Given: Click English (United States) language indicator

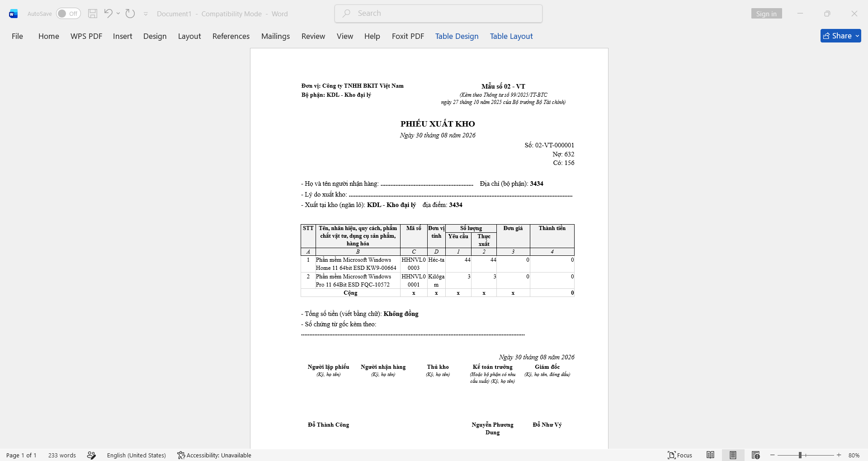Looking at the screenshot, I should [x=137, y=455].
